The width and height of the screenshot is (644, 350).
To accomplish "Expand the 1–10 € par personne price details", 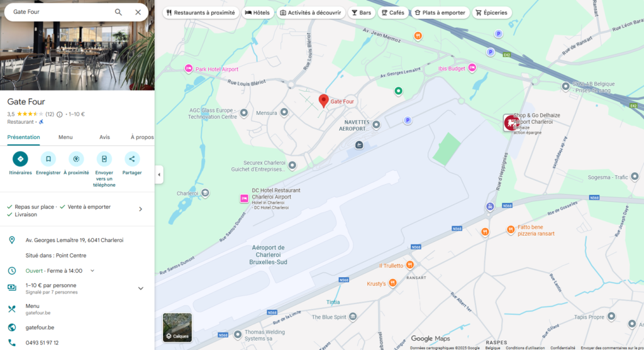I will [140, 288].
